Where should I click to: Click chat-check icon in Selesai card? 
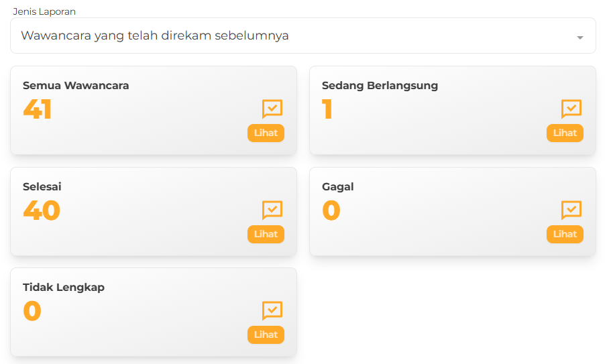click(x=272, y=210)
